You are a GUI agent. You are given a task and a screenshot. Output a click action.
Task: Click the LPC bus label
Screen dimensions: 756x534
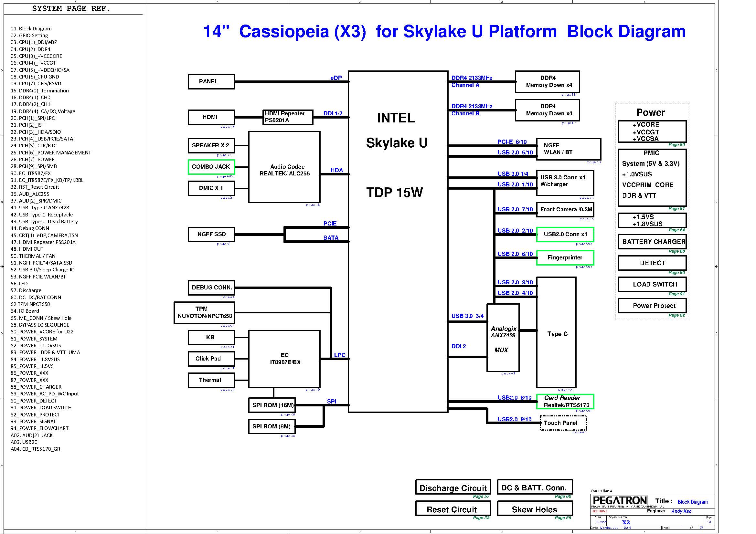[340, 355]
